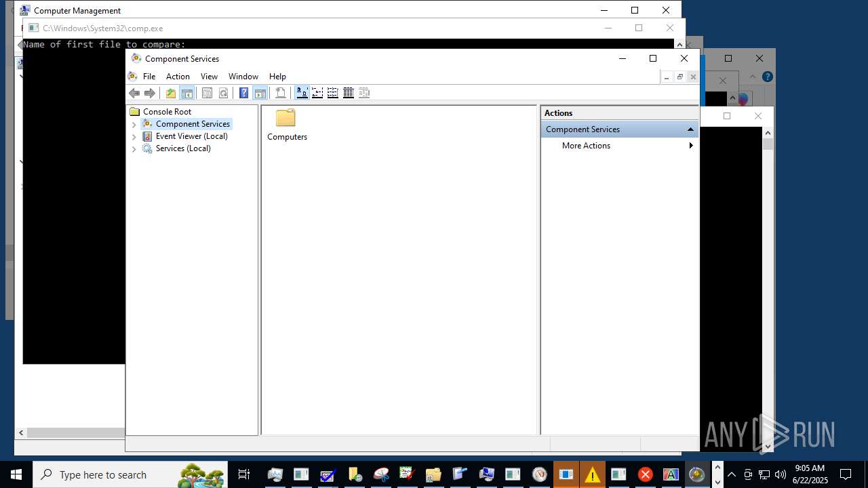
Task: Open the File menu
Action: click(x=149, y=77)
